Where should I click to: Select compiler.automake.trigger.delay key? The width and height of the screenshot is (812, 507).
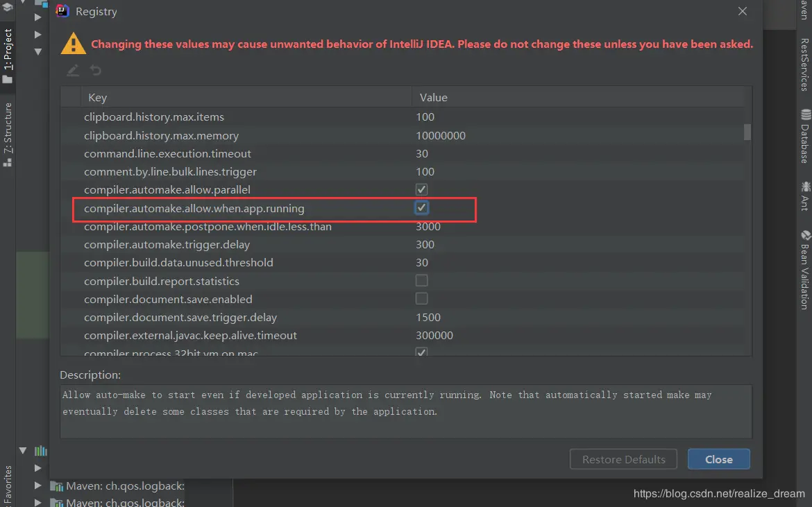click(167, 244)
